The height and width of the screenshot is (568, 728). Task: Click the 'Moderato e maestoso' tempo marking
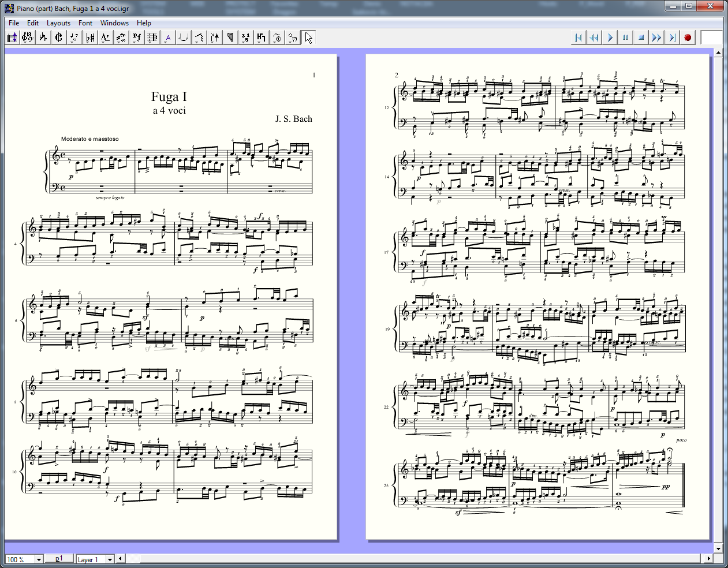(x=90, y=139)
